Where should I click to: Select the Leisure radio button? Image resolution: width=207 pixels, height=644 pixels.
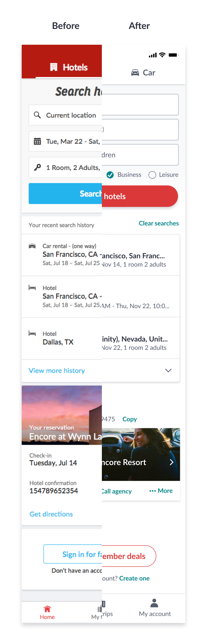(x=152, y=175)
